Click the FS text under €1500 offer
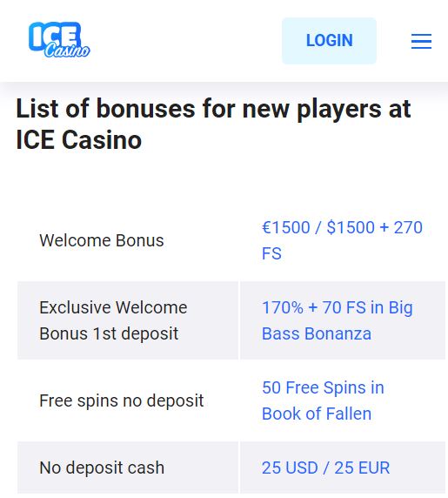The width and height of the screenshot is (448, 498). coord(271,253)
